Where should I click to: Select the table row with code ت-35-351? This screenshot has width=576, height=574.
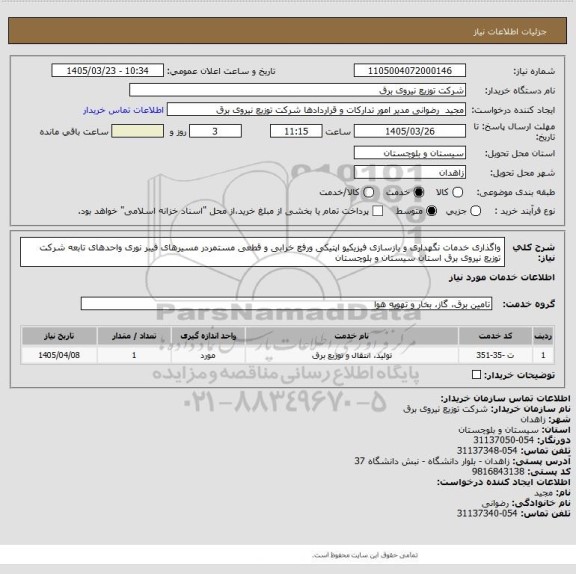pyautogui.click(x=288, y=355)
